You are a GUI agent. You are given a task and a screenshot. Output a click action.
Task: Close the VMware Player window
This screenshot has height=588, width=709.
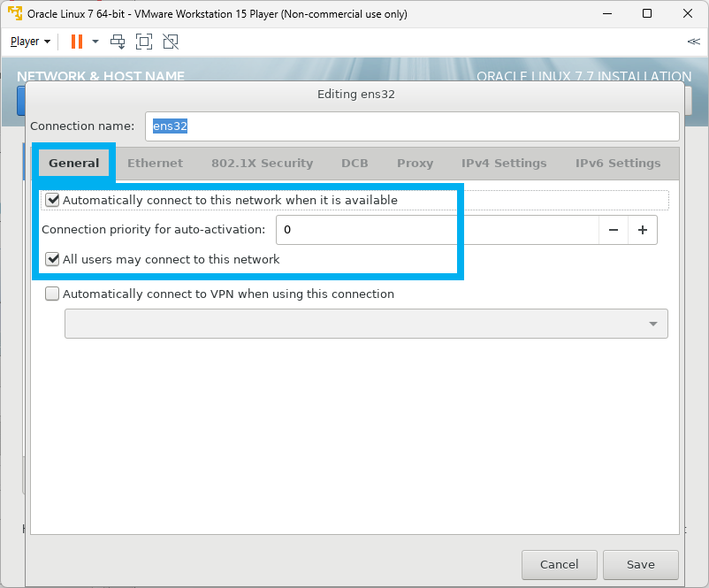(688, 13)
